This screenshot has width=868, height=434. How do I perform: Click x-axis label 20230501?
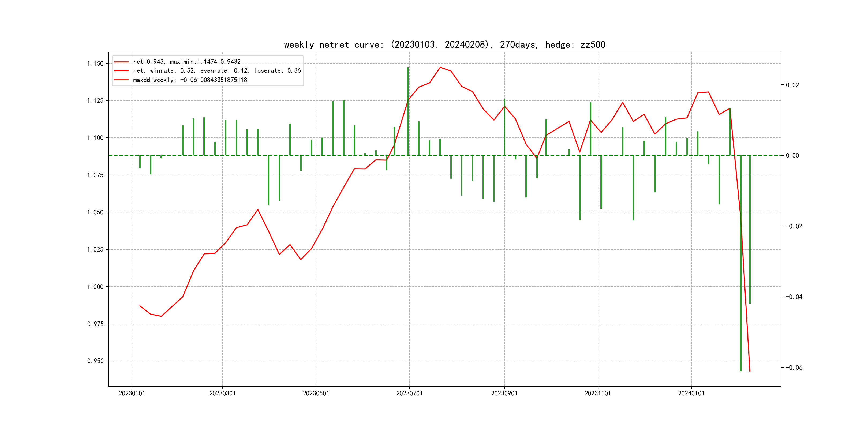316,393
